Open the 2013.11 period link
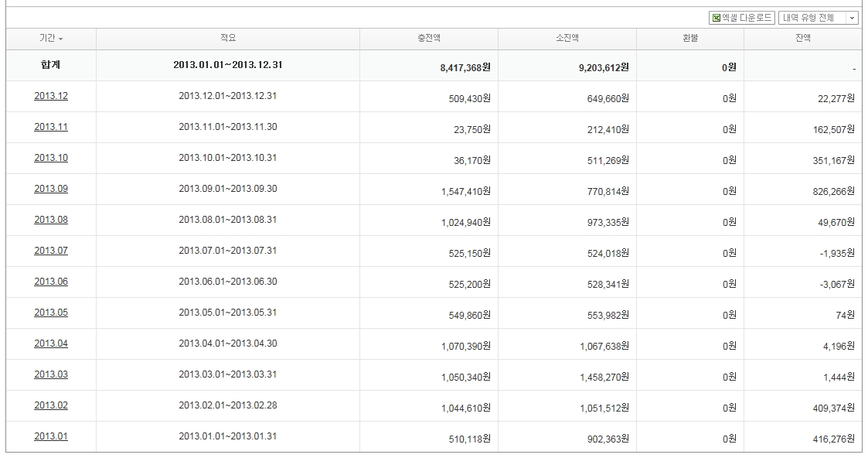Viewport: 868px width, 458px height. tap(51, 127)
